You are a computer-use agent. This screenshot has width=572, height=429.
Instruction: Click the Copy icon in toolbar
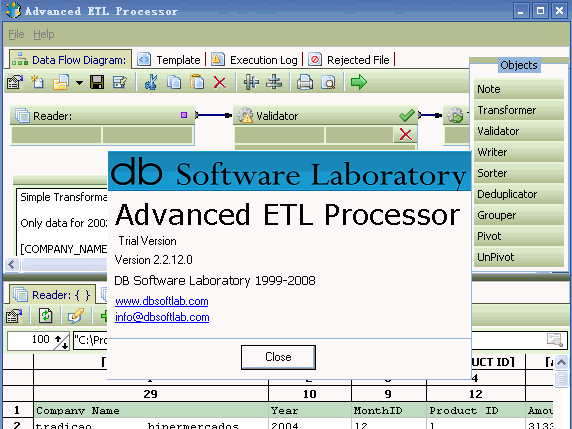[x=174, y=82]
